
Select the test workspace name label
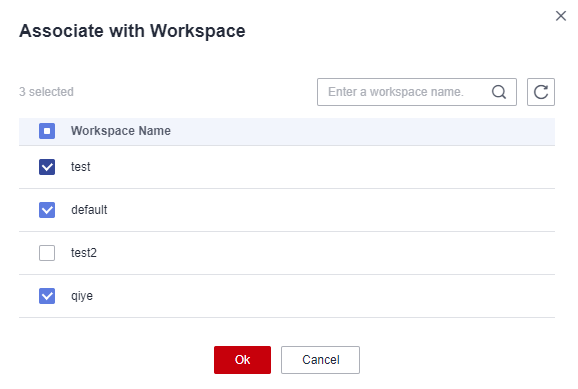(x=80, y=167)
